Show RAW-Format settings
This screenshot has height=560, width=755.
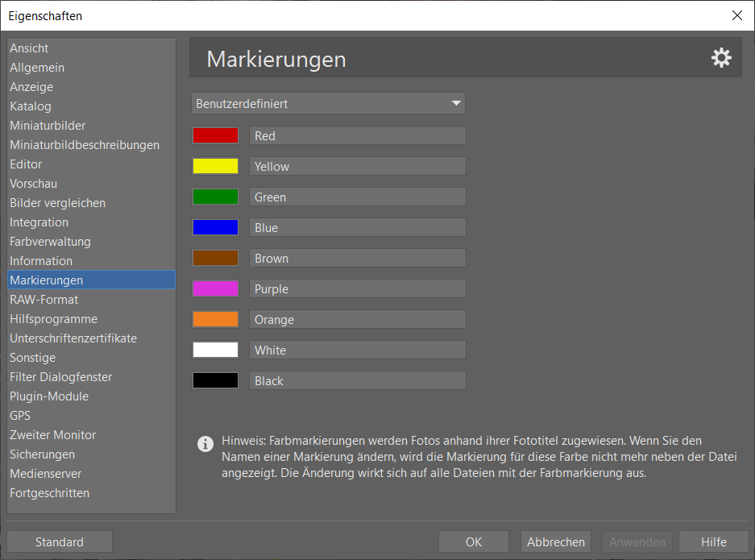point(92,300)
